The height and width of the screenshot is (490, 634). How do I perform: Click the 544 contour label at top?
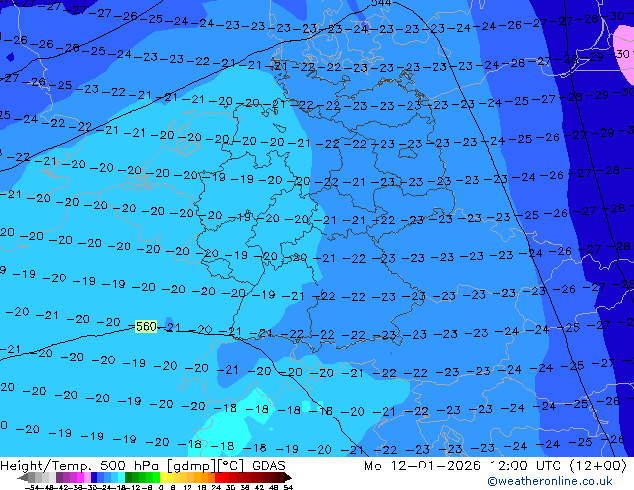point(380,3)
